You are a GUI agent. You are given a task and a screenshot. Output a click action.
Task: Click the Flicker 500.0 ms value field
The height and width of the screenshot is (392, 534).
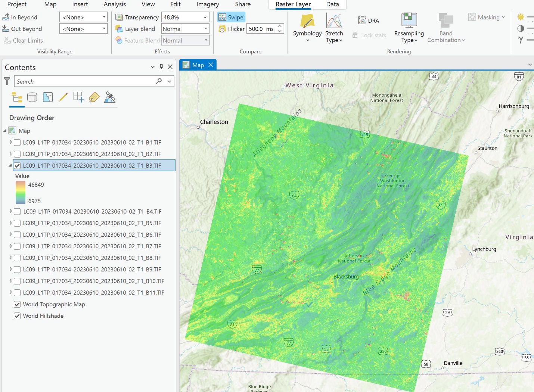click(x=261, y=29)
